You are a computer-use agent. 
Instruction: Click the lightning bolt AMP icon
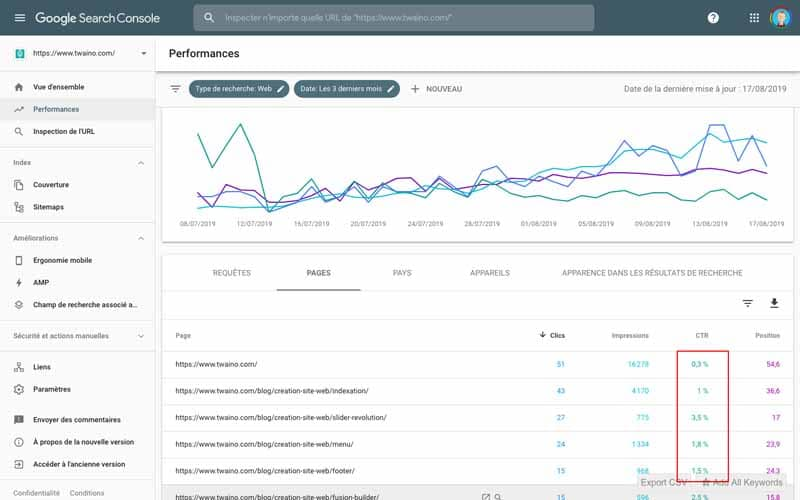pos(19,283)
